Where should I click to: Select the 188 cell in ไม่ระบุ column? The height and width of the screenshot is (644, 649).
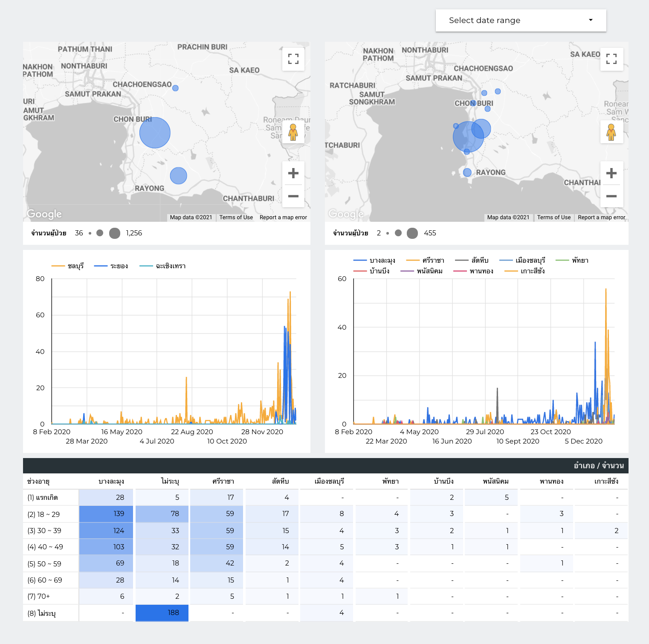click(162, 613)
